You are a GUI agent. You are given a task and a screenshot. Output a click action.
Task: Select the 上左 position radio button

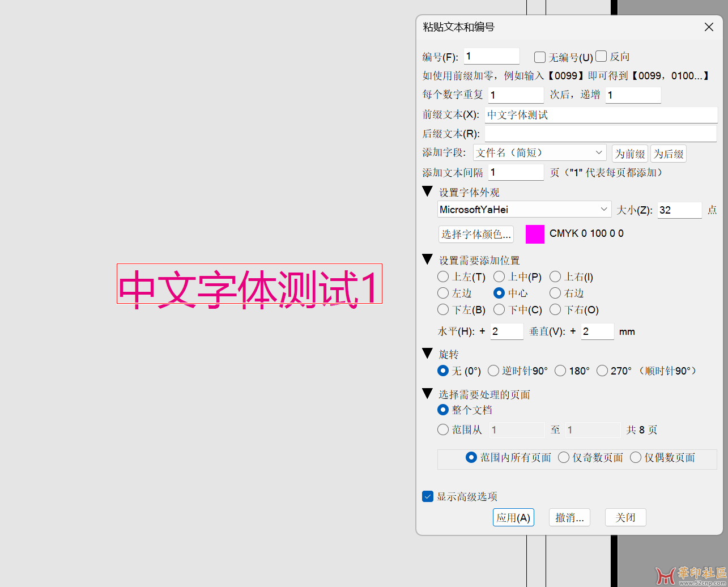443,277
